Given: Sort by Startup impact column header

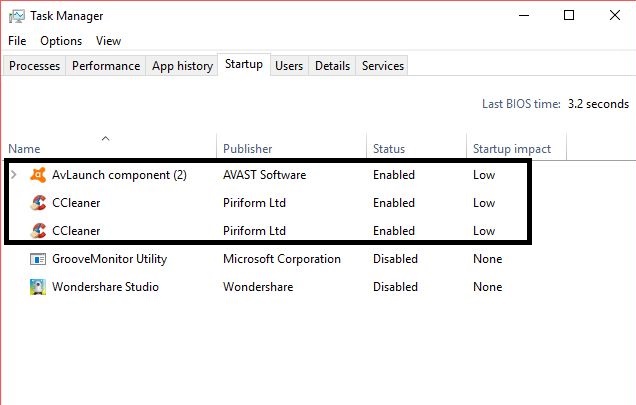Looking at the screenshot, I should coord(511,149).
